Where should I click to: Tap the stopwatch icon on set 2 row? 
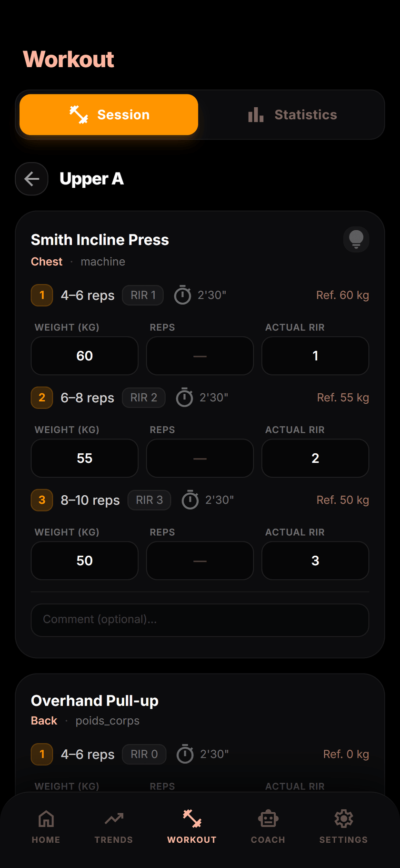point(184,398)
